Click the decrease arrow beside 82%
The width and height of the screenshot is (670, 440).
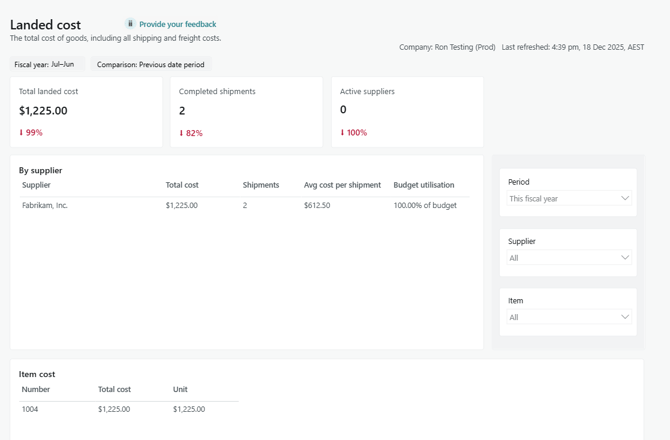[x=181, y=133]
